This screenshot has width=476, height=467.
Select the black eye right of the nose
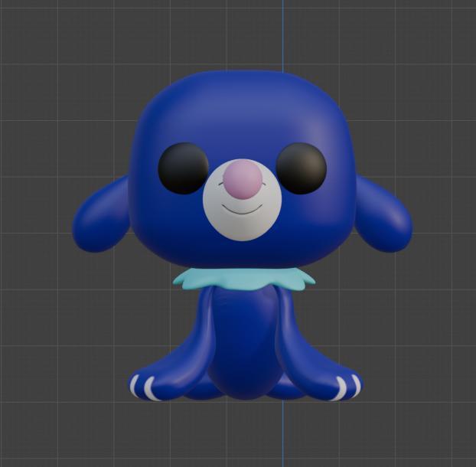pyautogui.click(x=302, y=168)
